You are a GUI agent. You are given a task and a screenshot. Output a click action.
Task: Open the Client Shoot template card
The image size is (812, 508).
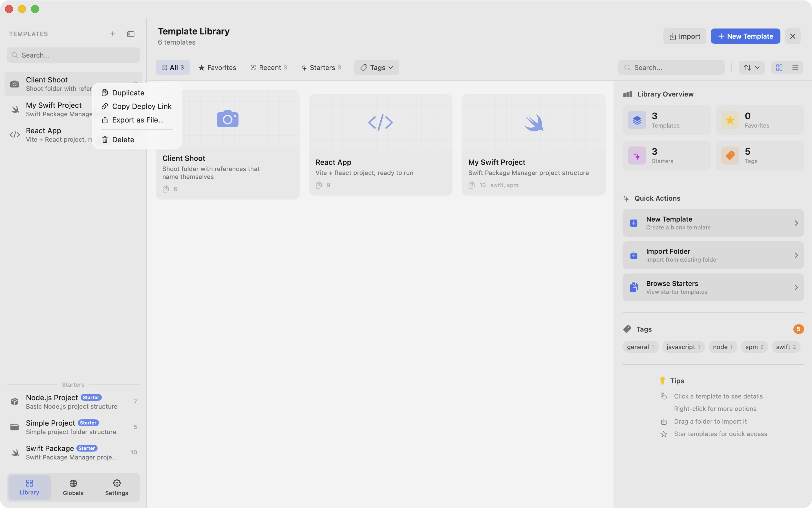[228, 145]
